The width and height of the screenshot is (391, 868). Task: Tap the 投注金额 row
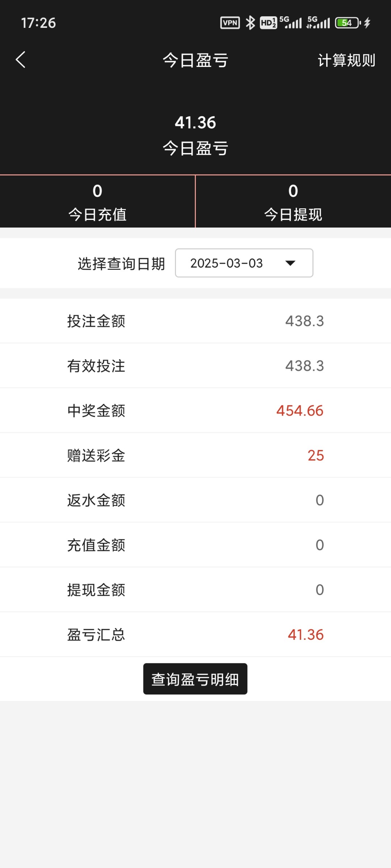pyautogui.click(x=195, y=321)
